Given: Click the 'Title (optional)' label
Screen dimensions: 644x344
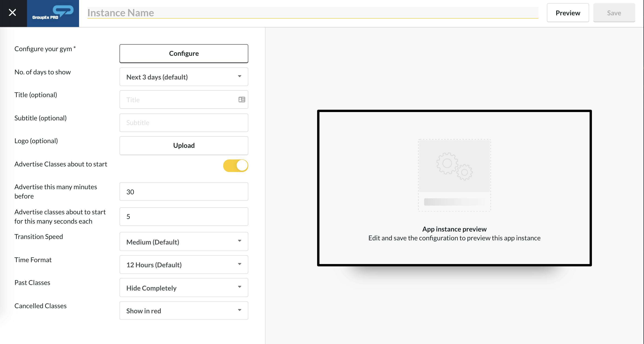Looking at the screenshot, I should click(36, 95).
